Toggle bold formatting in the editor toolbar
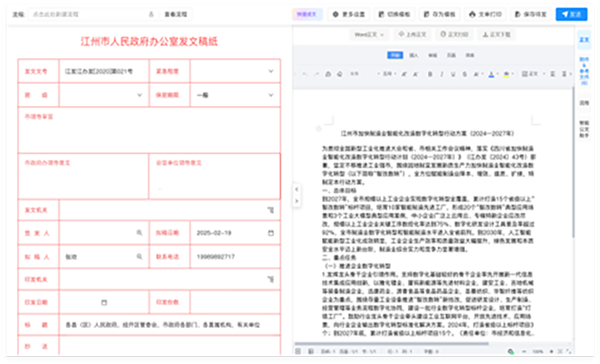 [x=430, y=74]
